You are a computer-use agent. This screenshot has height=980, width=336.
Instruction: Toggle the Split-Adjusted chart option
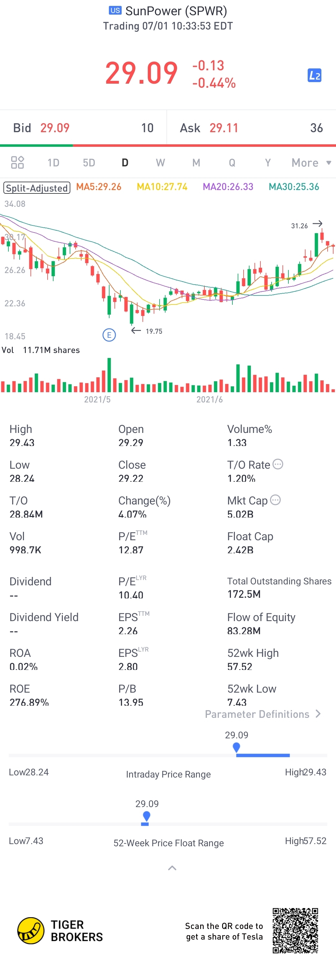pyautogui.click(x=37, y=188)
